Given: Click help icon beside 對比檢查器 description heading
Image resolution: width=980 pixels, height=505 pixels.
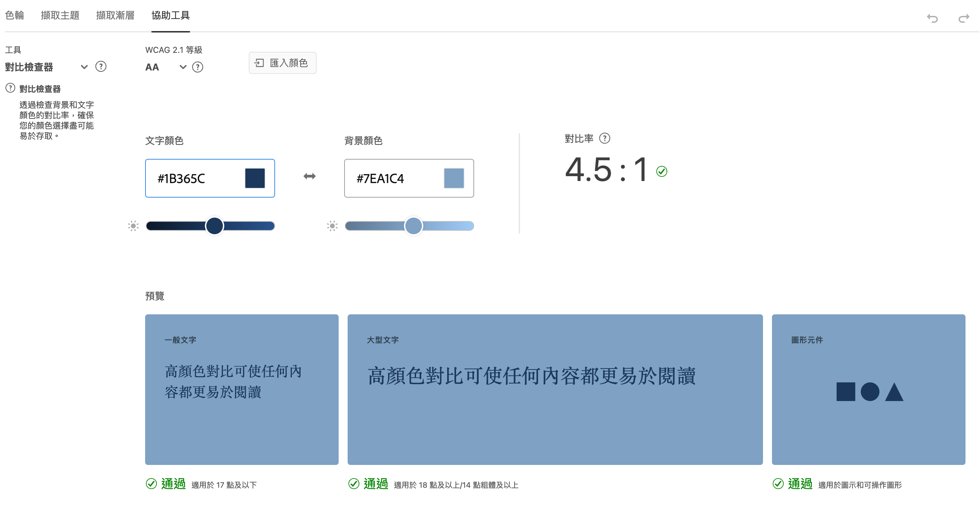Looking at the screenshot, I should click(10, 88).
